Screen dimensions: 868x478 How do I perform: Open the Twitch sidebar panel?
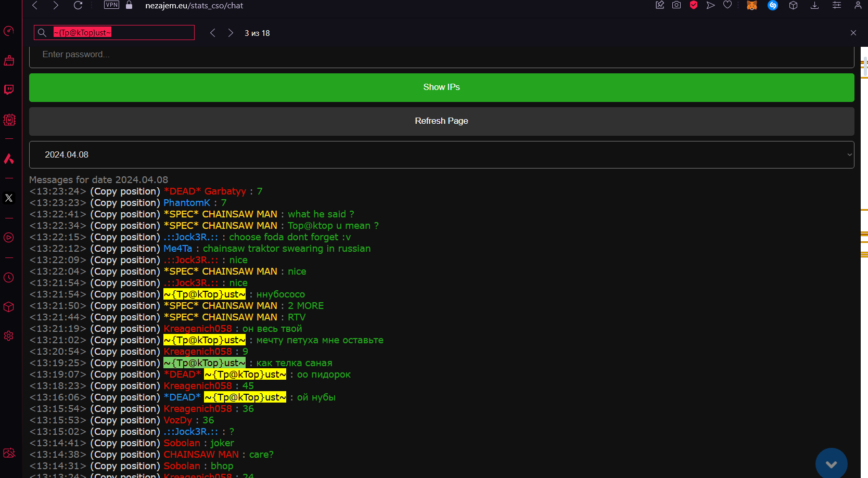pos(9,89)
